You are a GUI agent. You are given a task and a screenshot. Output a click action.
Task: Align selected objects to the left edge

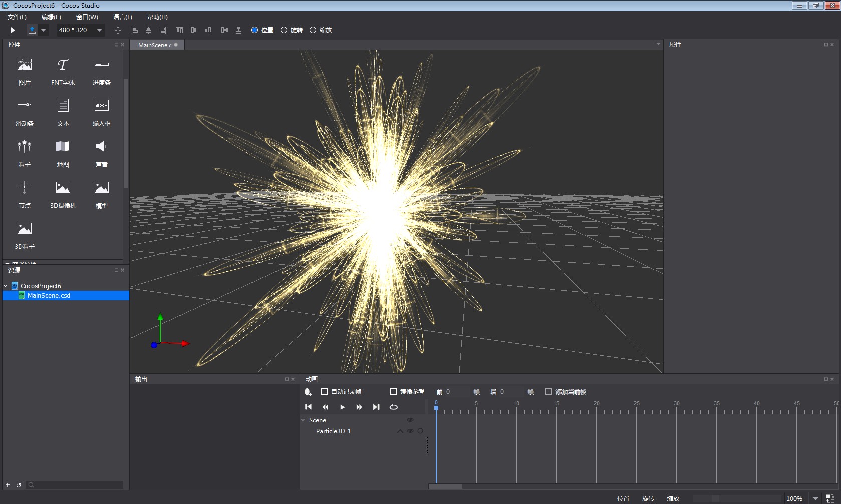coord(134,30)
